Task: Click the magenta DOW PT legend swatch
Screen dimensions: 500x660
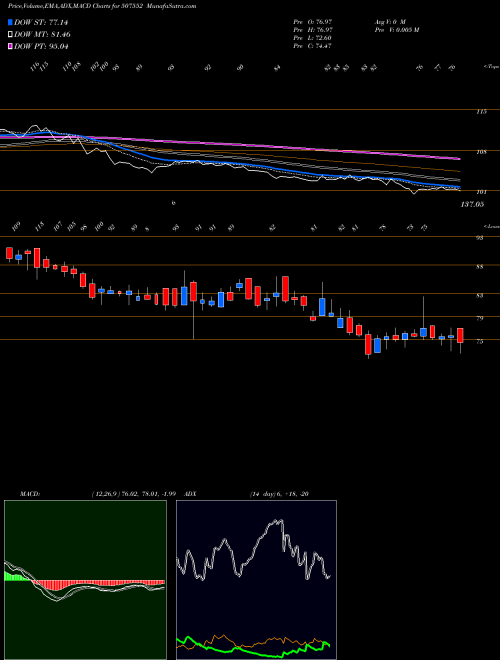Action: click(x=10, y=46)
